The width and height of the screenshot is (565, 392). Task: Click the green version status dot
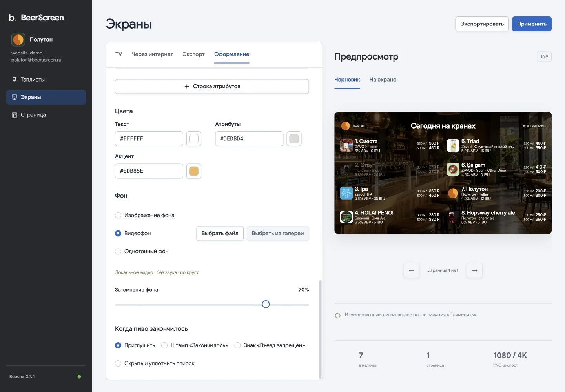[x=79, y=377]
